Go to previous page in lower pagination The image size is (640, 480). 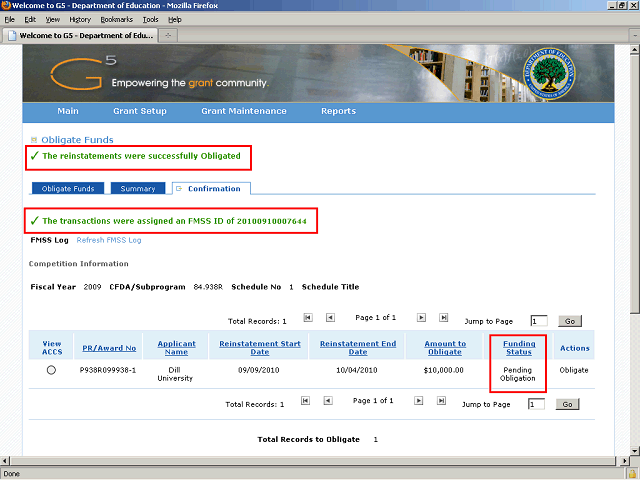[328, 401]
